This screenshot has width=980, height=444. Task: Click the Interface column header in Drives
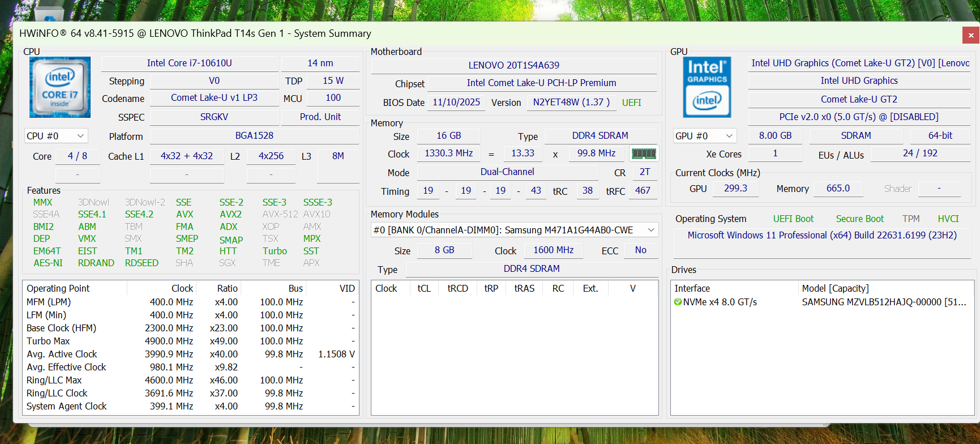coord(734,289)
